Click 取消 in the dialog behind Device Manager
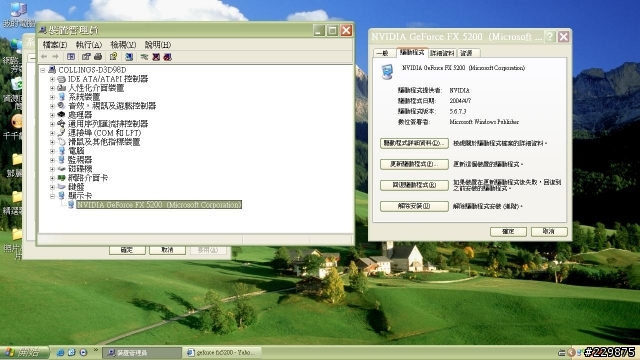Image resolution: width=640 pixels, height=360 pixels. point(167,250)
